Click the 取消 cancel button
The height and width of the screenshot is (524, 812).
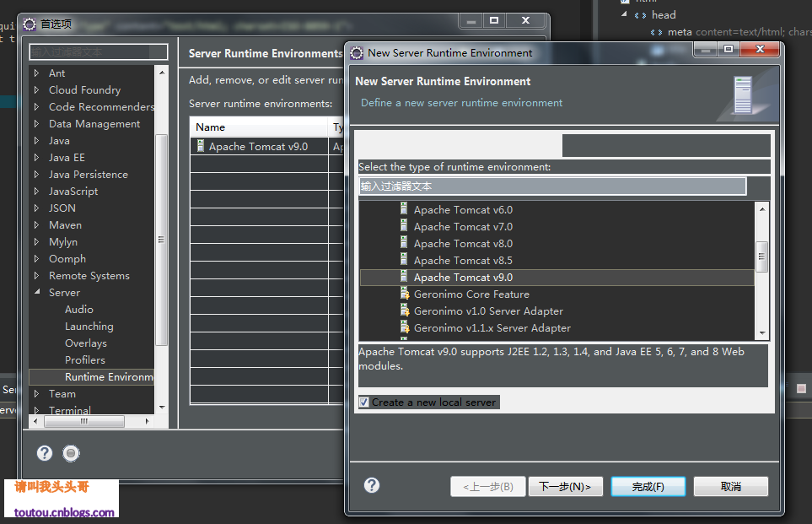coord(731,487)
